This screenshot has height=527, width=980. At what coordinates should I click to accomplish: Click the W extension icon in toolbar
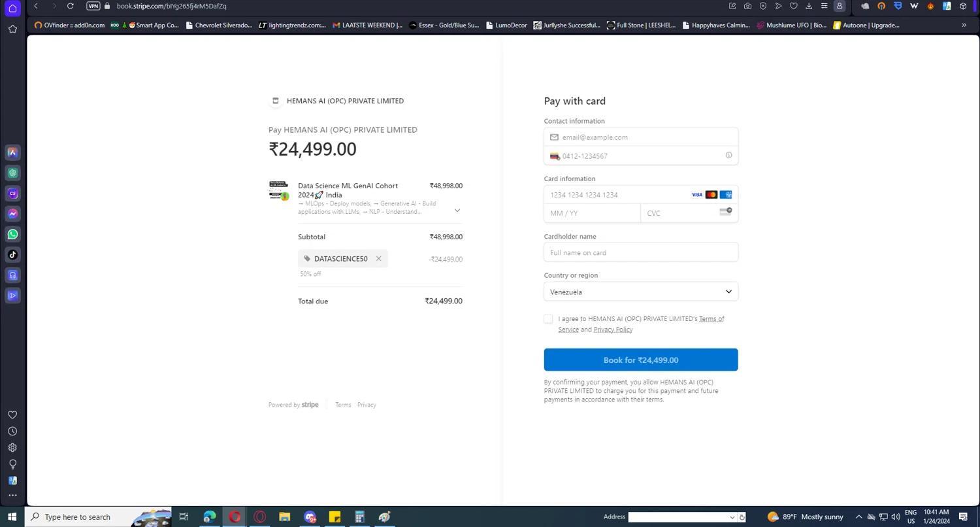tap(914, 6)
